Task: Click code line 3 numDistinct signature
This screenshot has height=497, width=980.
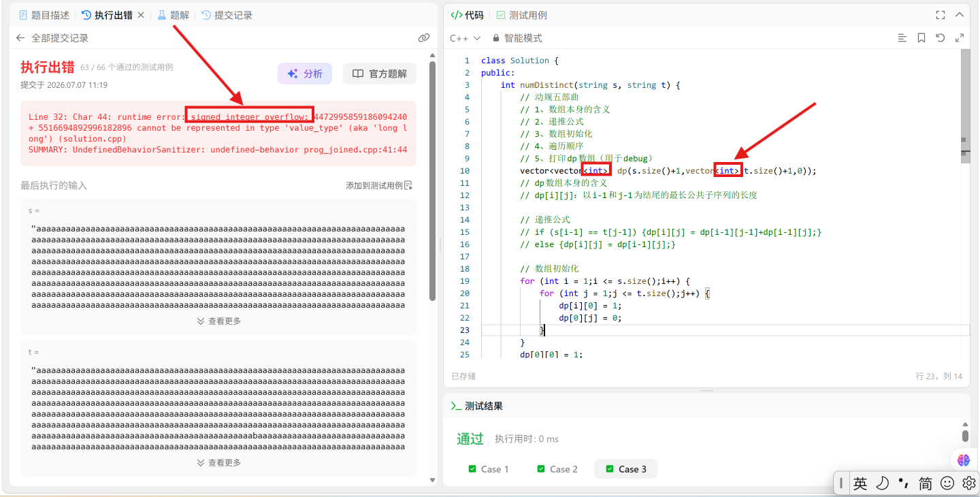Action: click(x=591, y=85)
